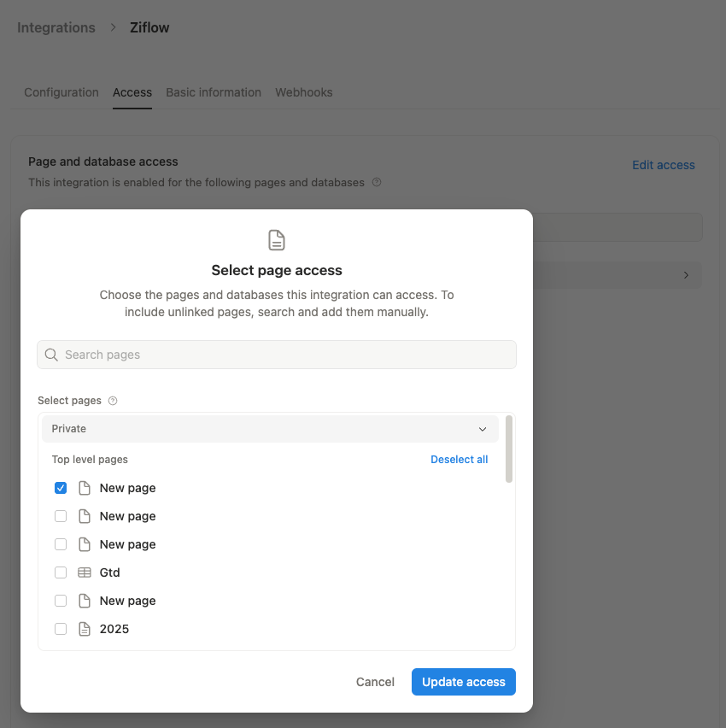726x728 pixels.
Task: Click the document icon above the dialog title
Action: 276,239
